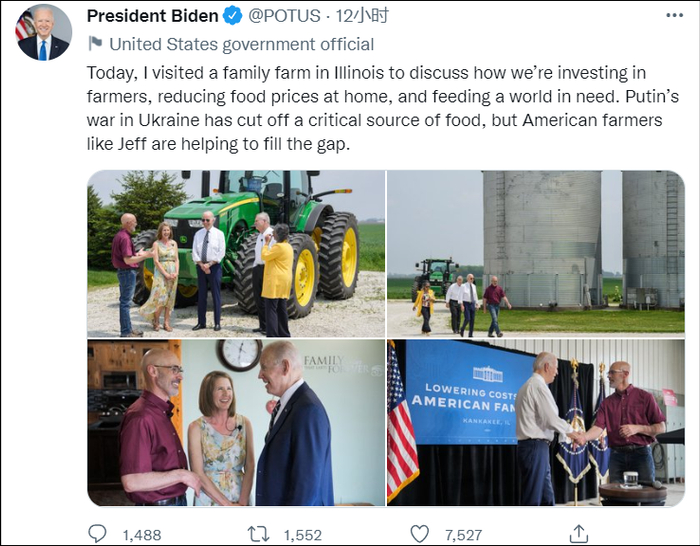Viewport: 700px width, 546px height.
Task: Click the blue verified badge
Action: click(x=233, y=16)
